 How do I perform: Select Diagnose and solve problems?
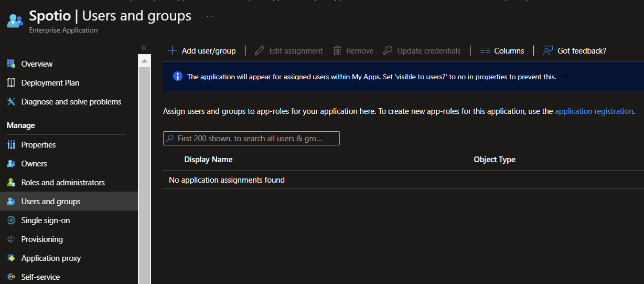point(71,102)
